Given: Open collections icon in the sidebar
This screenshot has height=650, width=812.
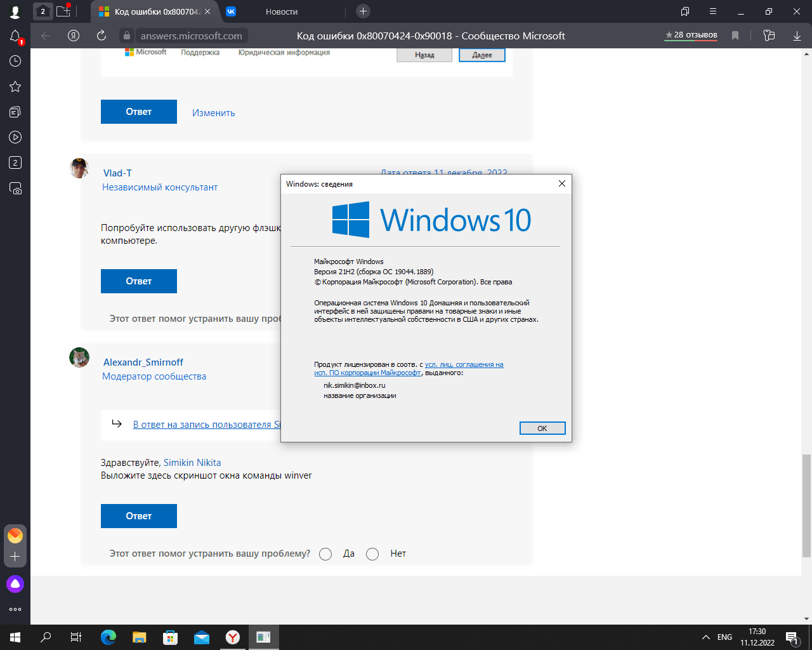Looking at the screenshot, I should point(15,112).
